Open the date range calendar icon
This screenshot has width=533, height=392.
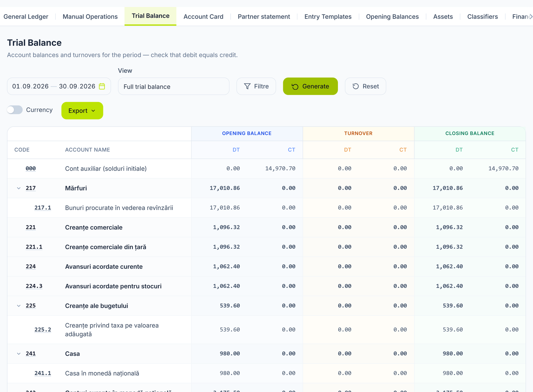pyautogui.click(x=102, y=86)
